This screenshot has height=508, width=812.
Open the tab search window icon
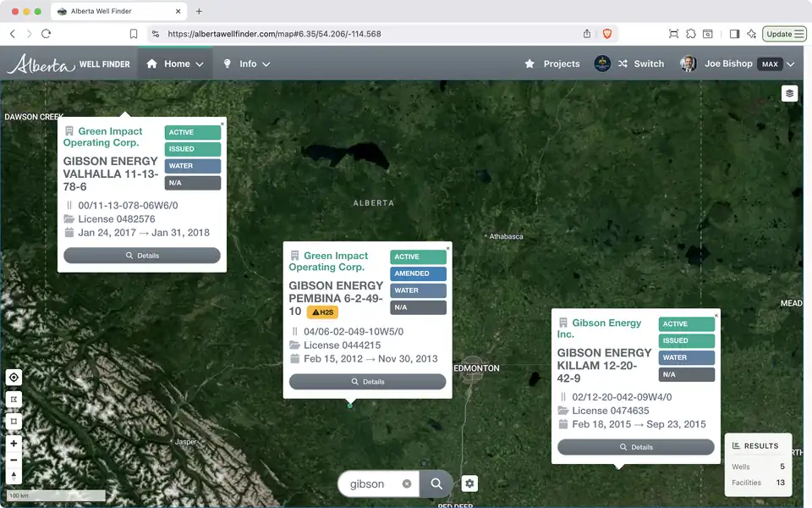pyautogui.click(x=708, y=34)
